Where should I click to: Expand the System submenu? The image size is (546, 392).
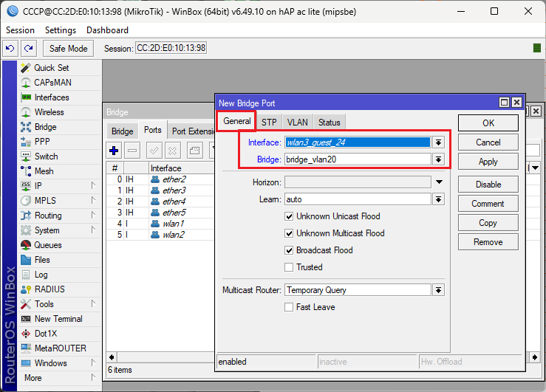93,230
